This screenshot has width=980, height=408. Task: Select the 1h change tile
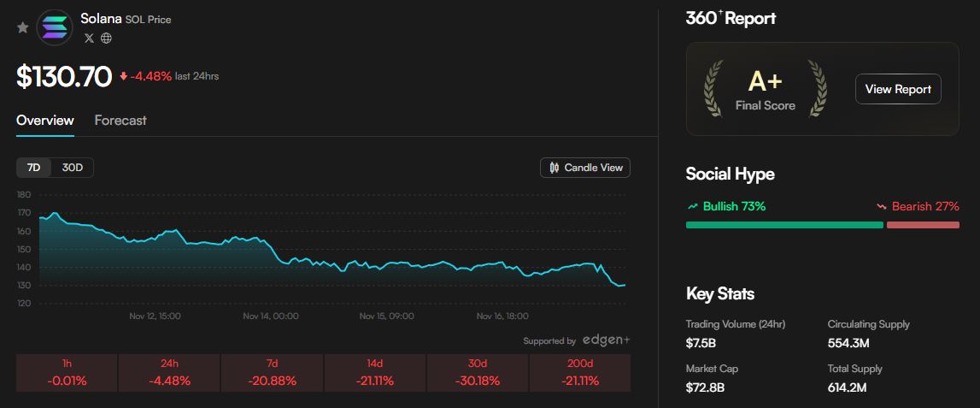tap(67, 373)
